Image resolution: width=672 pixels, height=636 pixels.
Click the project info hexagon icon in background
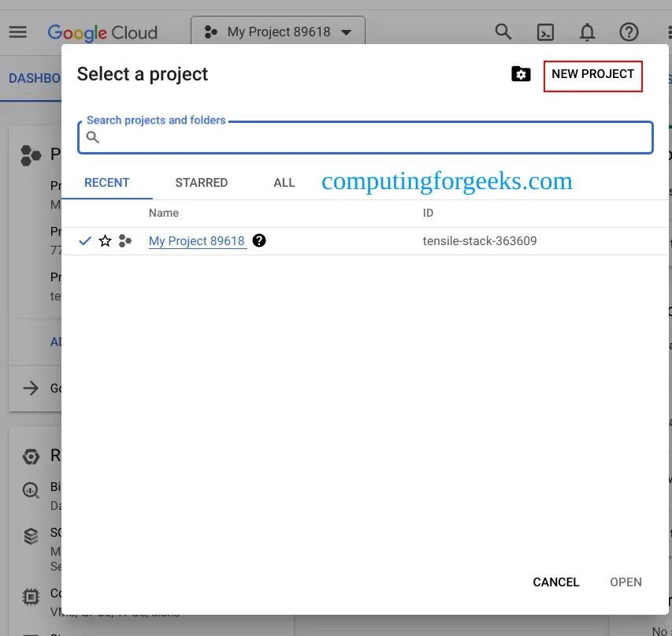pos(31,155)
